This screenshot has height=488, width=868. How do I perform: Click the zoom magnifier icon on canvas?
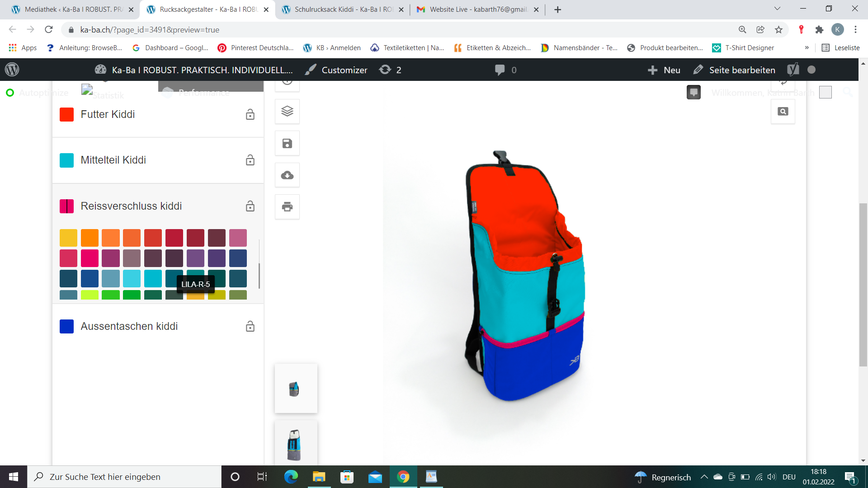coord(783,111)
